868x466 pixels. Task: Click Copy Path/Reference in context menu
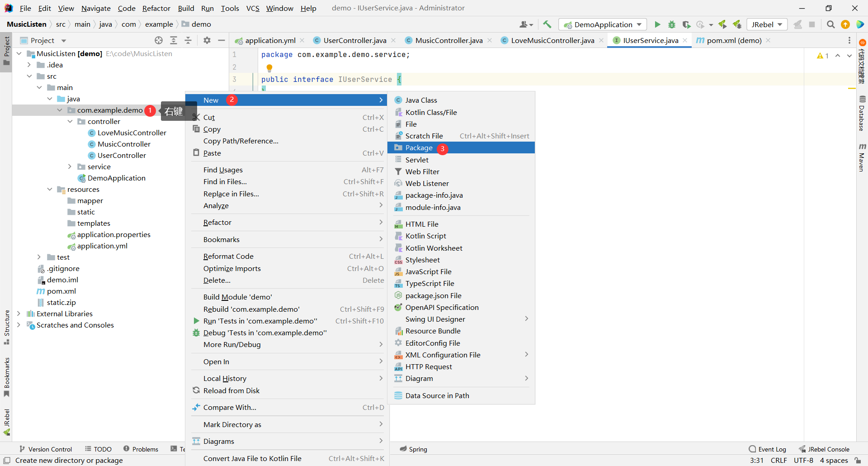pos(288,141)
